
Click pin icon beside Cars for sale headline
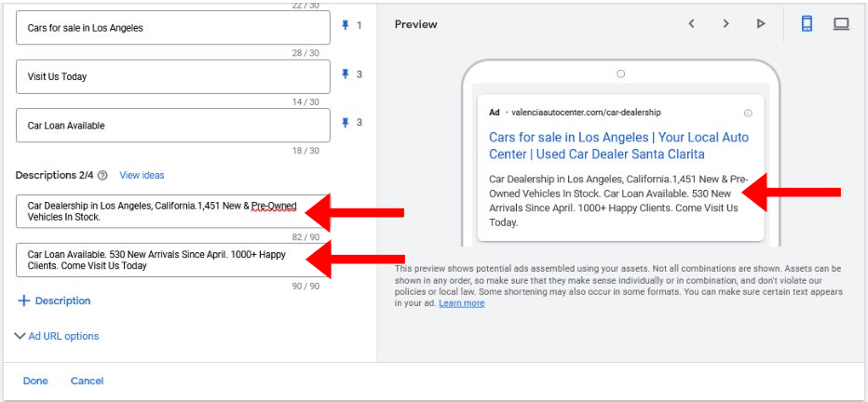click(x=346, y=27)
